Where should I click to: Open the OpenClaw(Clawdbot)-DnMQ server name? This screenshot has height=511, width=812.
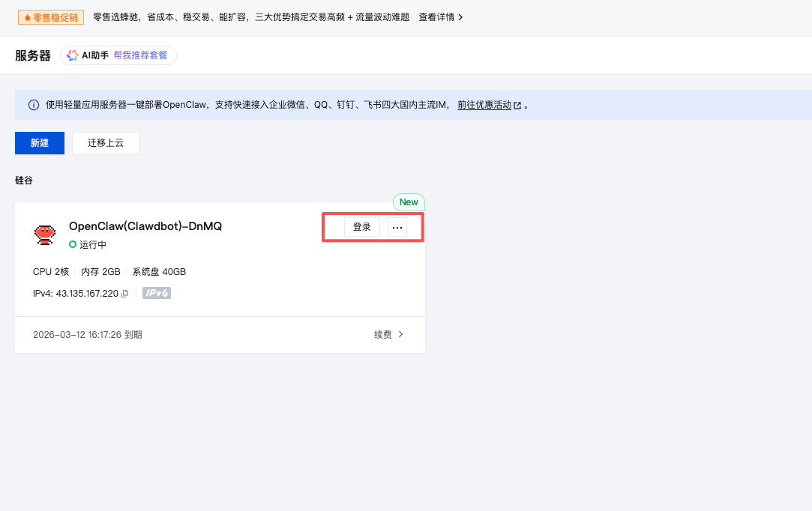145,226
